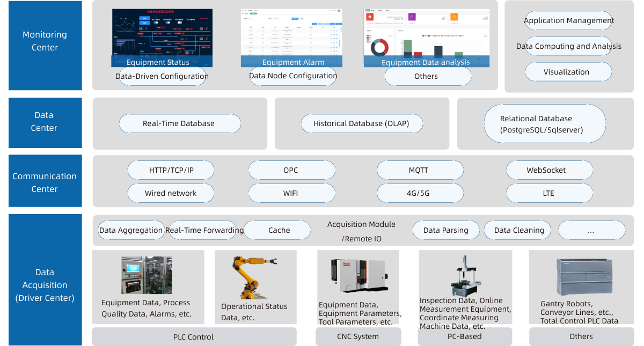644x346 pixels.
Task: Click the Real-Time Database button
Action: (x=179, y=123)
